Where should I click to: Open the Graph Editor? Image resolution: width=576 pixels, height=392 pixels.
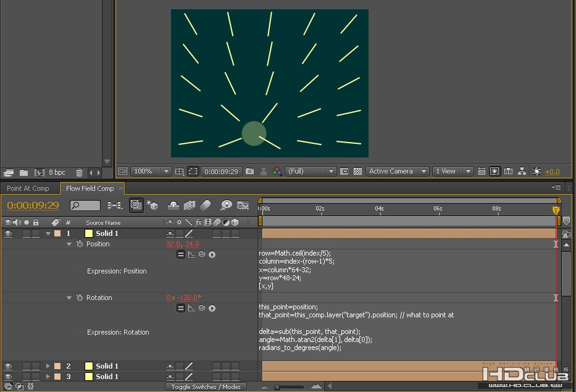(x=243, y=205)
